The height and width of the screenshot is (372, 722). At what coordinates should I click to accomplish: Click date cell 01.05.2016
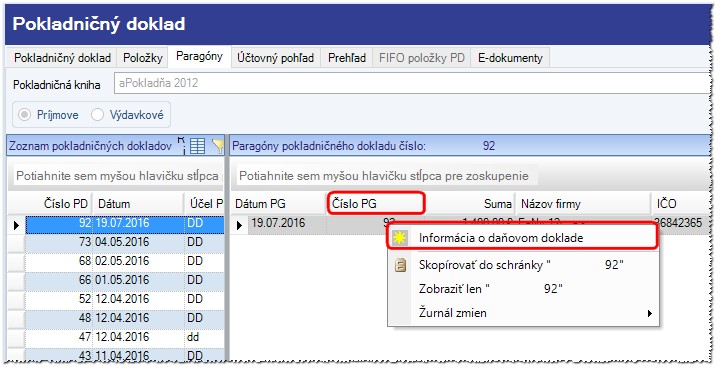click(x=138, y=280)
